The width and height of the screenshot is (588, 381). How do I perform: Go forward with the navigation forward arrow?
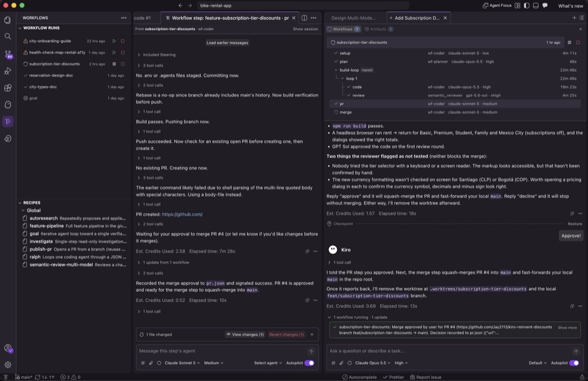click(191, 5)
